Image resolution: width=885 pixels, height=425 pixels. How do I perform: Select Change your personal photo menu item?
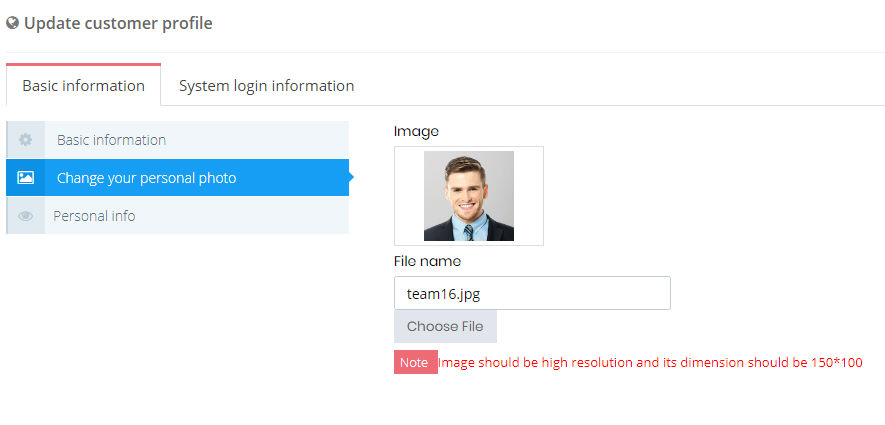[x=177, y=178]
